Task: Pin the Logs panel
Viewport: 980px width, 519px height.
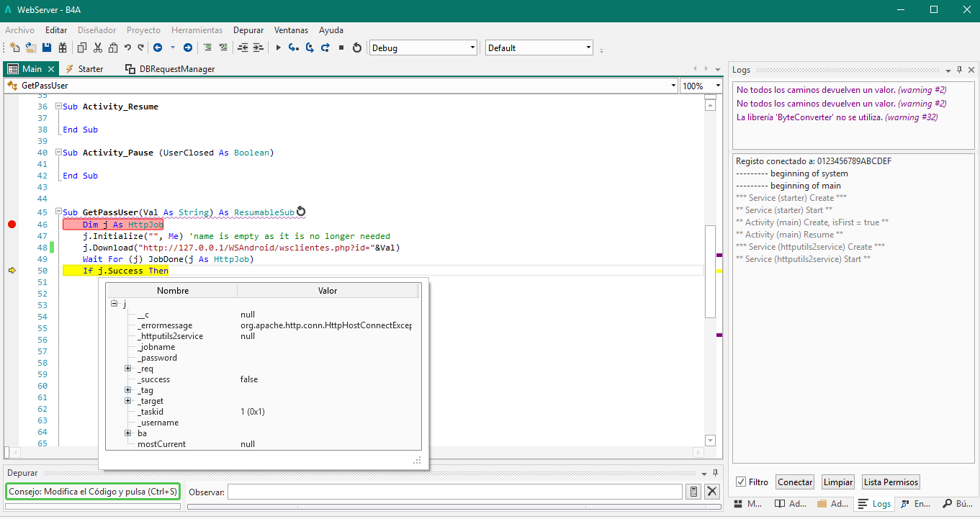Action: pos(959,70)
